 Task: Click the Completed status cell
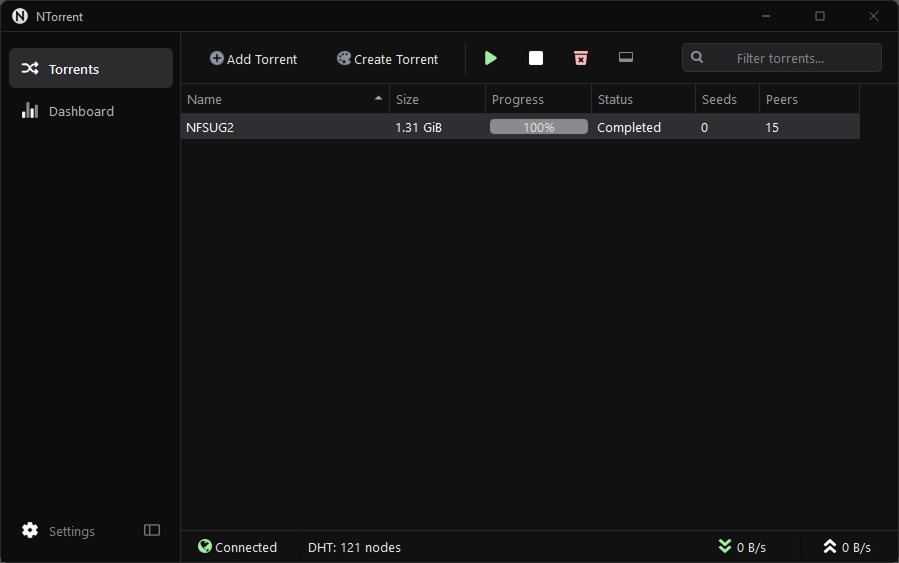(x=629, y=127)
